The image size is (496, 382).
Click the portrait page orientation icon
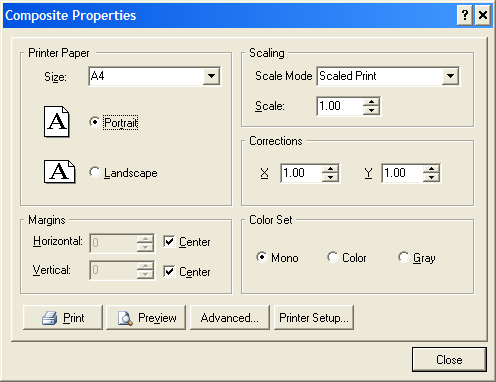click(57, 122)
